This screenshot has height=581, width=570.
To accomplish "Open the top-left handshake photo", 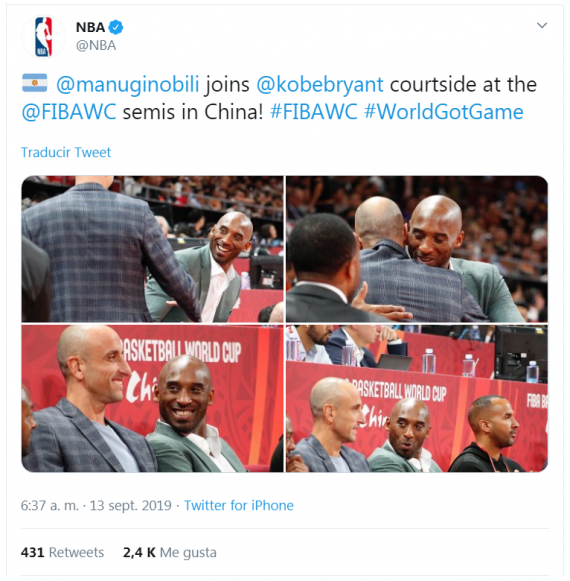I will click(x=152, y=249).
